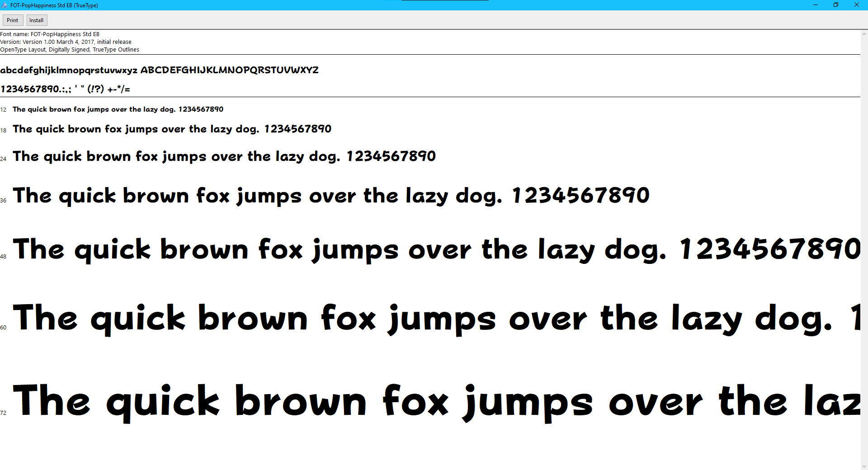
Task: Click the Print button
Action: pyautogui.click(x=13, y=20)
